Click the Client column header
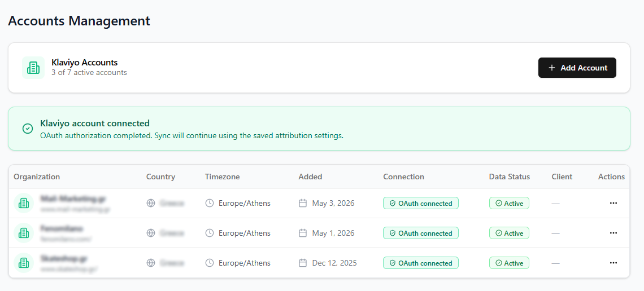 (562, 177)
